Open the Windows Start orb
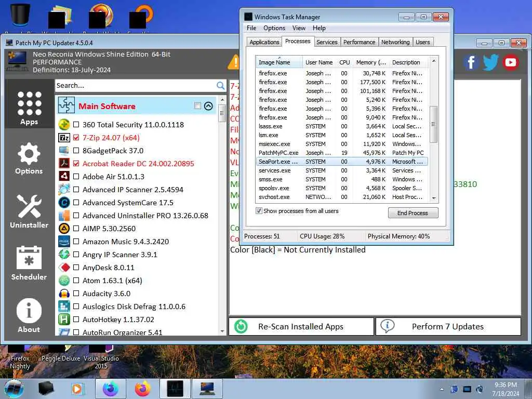Screen dimensions: 532x399 pos(14,389)
